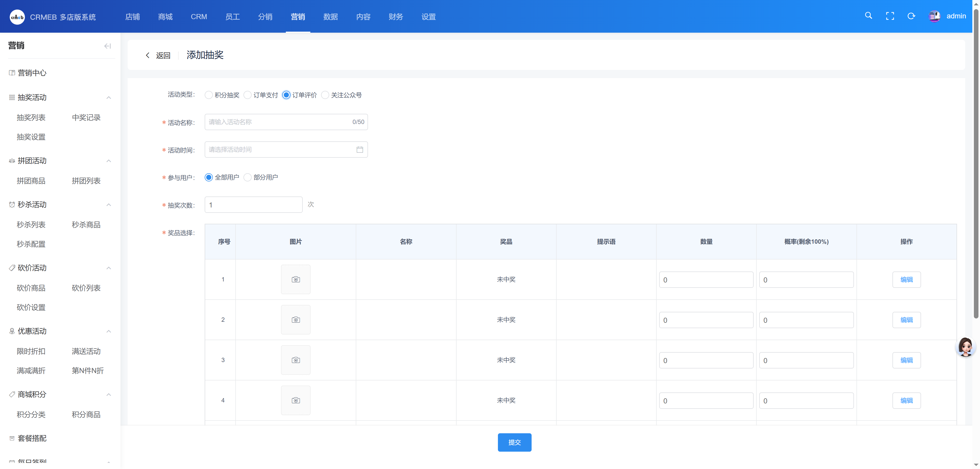Screen dimensions: 980x469
Task: Click the refresh icon in header
Action: pos(911,16)
